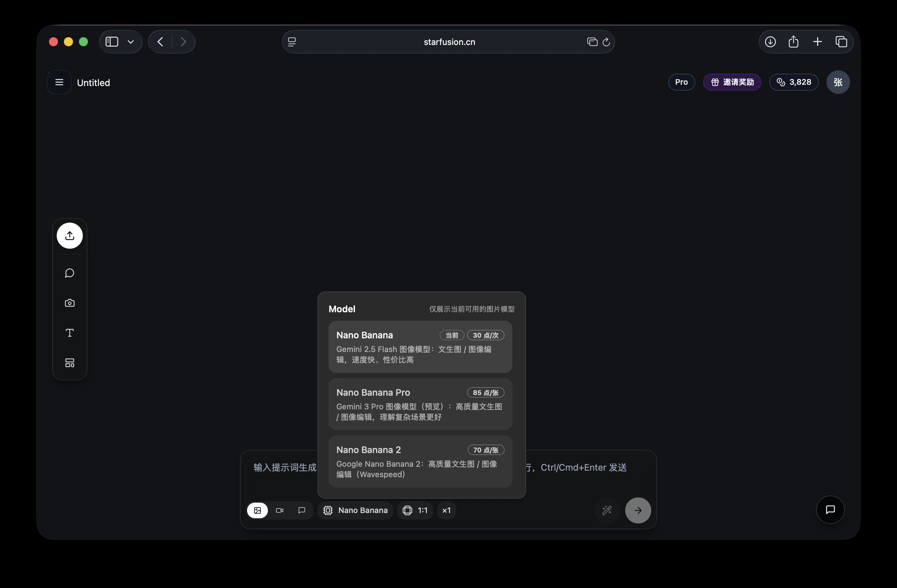Viewport: 897px width, 588px height.
Task: Select the comment bubble tool in sidebar
Action: click(70, 273)
